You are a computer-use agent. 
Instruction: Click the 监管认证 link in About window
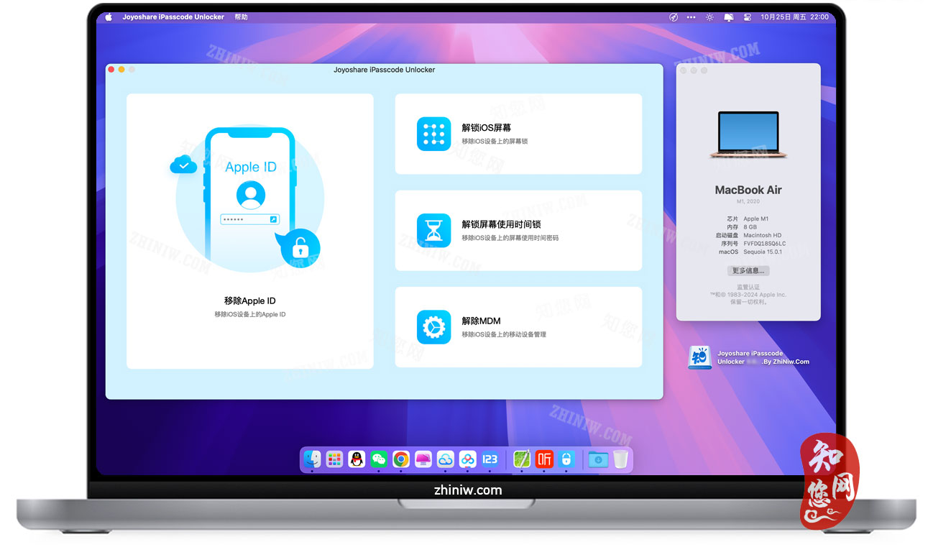click(748, 287)
